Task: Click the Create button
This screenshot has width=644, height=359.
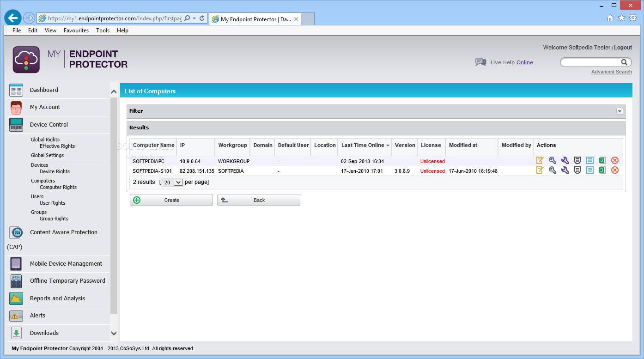Action: (171, 201)
